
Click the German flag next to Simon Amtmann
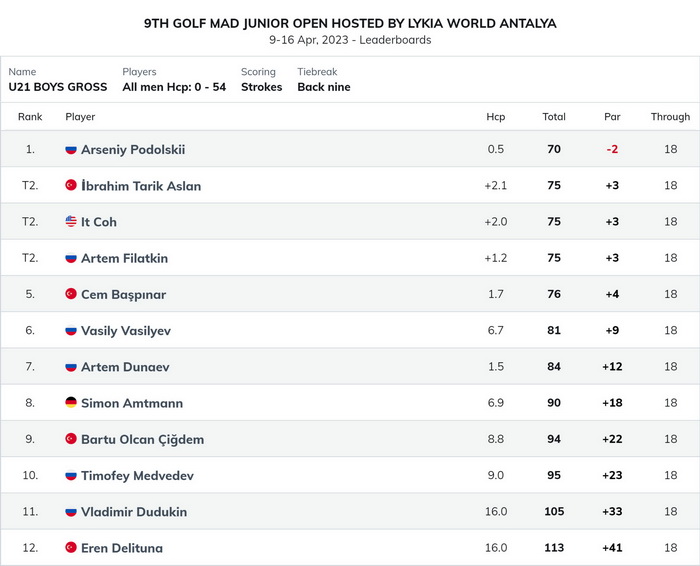tap(71, 403)
